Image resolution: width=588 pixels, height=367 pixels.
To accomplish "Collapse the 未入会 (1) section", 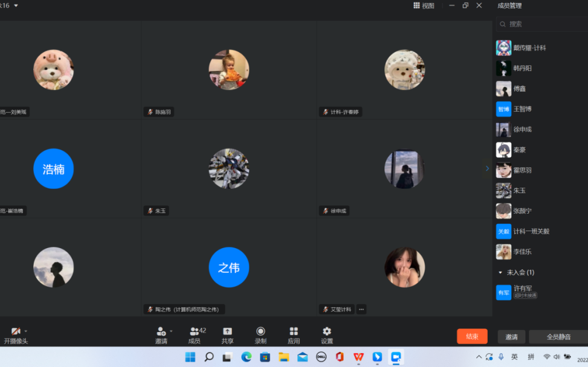I will 500,272.
